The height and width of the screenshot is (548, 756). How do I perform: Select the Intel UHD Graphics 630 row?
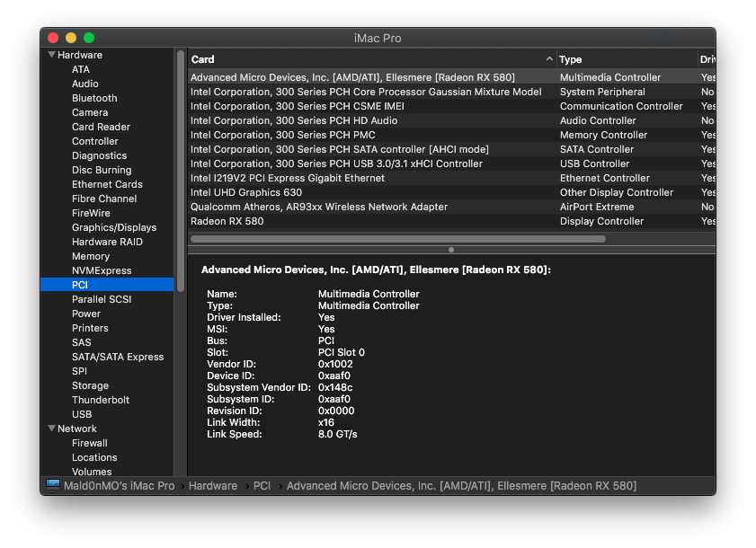point(451,193)
